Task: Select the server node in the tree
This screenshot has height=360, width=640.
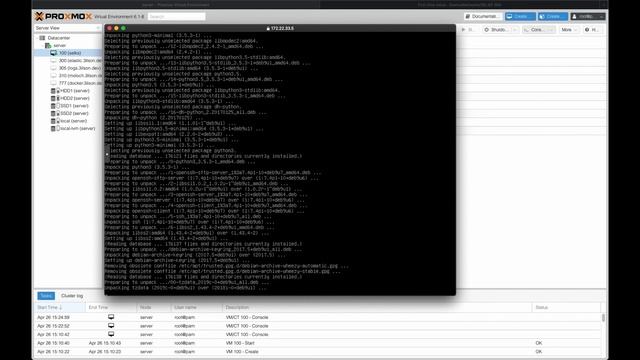Action: (x=60, y=45)
